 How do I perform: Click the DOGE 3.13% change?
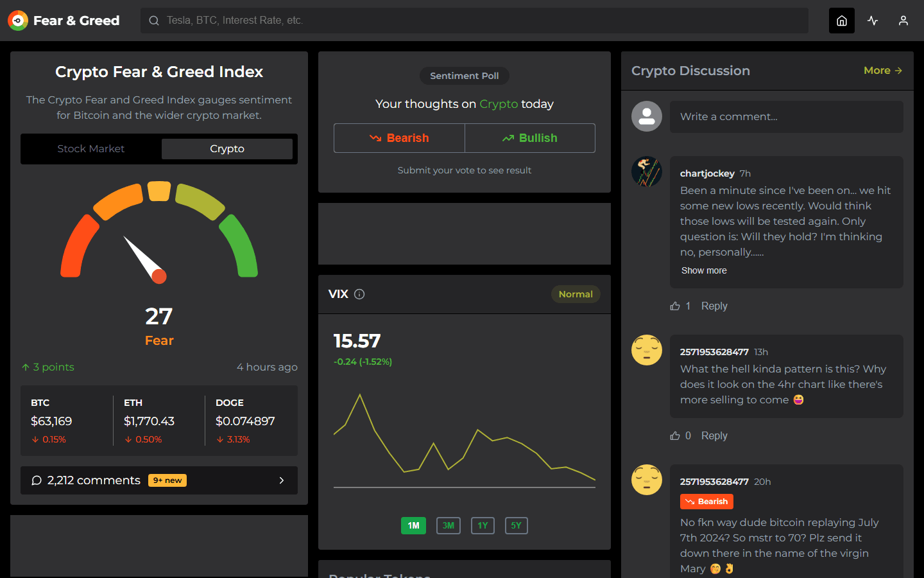click(233, 440)
